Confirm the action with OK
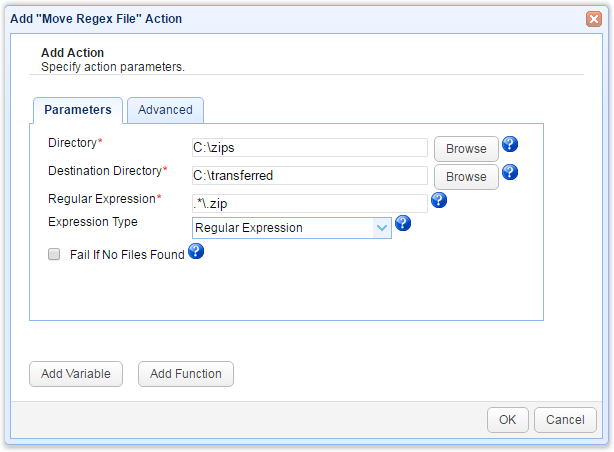The height and width of the screenshot is (452, 614). point(508,420)
